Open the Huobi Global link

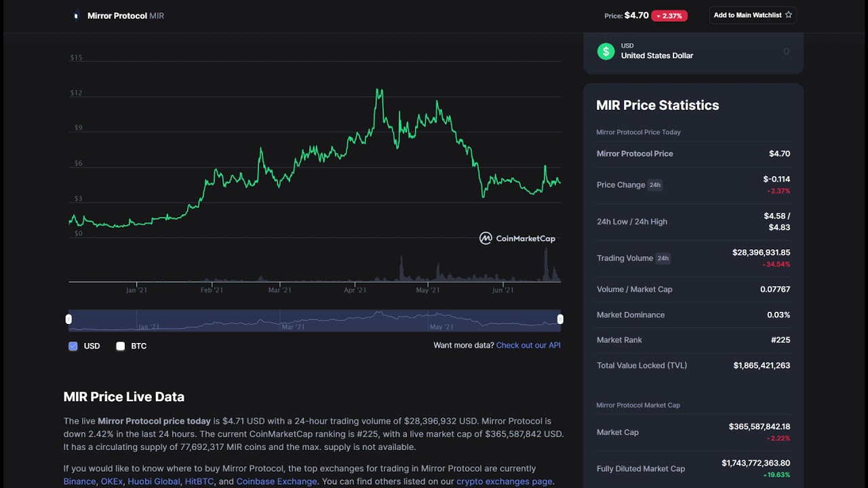point(154,482)
